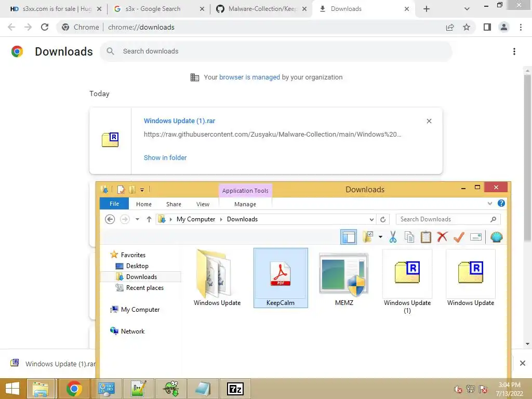Select Recent places in the navigation pane
This screenshot has width=532, height=399.
pyautogui.click(x=144, y=287)
